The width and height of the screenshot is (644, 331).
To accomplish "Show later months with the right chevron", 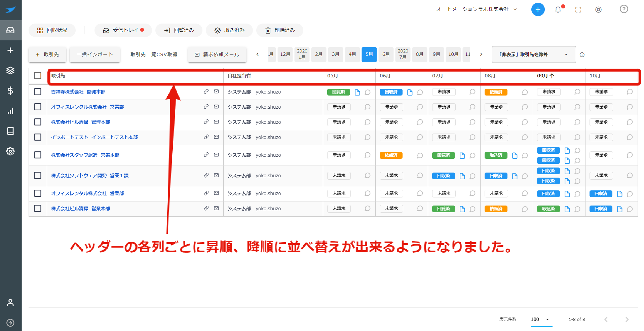I will tap(481, 54).
